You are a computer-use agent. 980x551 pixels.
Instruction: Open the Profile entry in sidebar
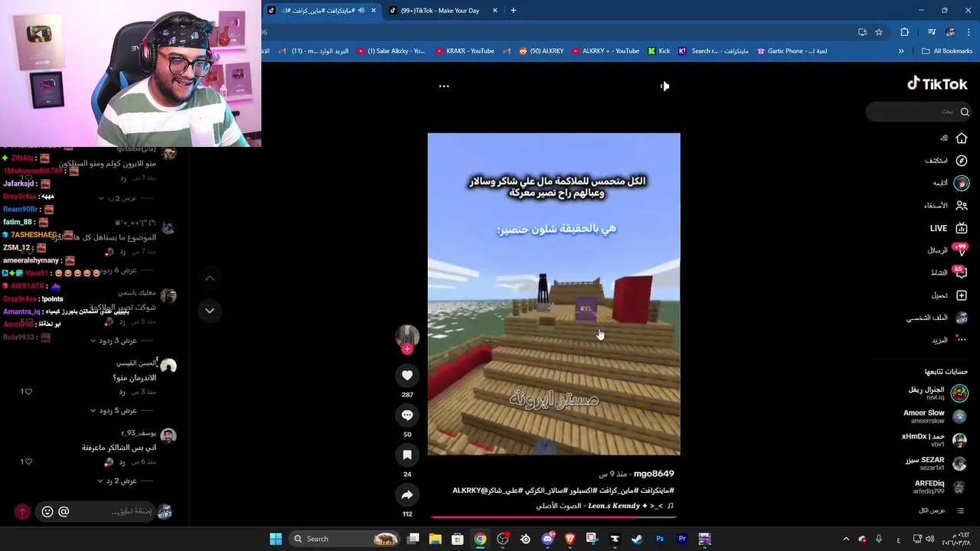(938, 318)
